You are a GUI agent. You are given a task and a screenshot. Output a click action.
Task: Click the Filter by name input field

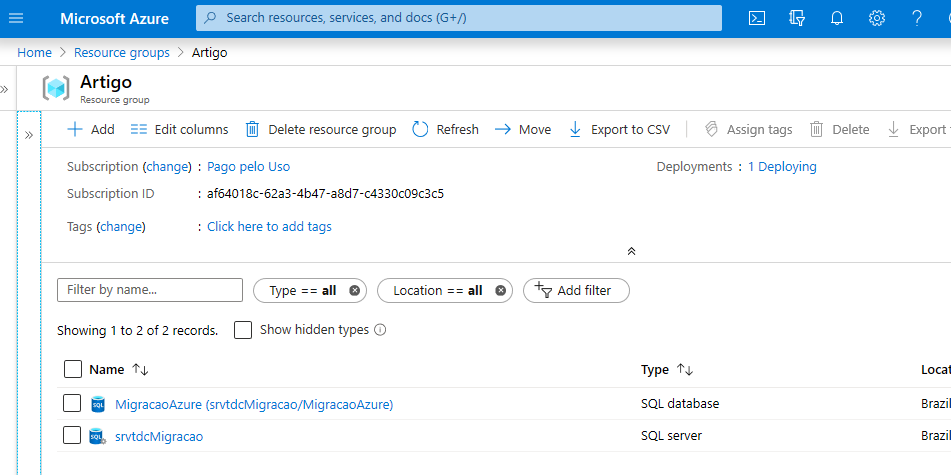[150, 290]
